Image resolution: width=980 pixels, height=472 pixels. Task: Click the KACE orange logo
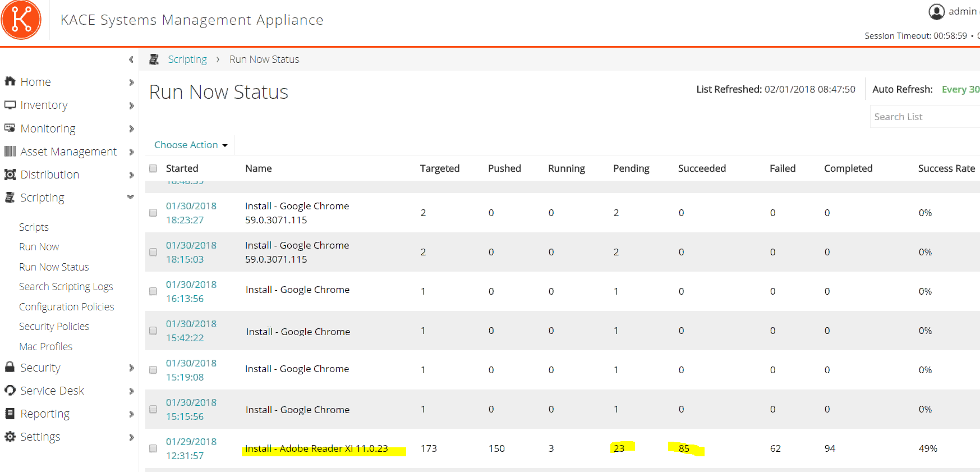(x=21, y=20)
